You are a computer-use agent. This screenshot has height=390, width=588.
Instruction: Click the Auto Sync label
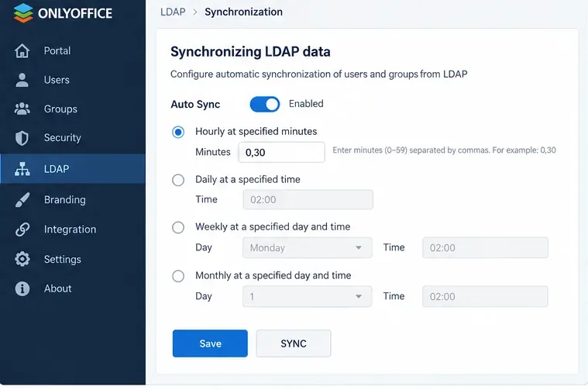click(x=195, y=105)
